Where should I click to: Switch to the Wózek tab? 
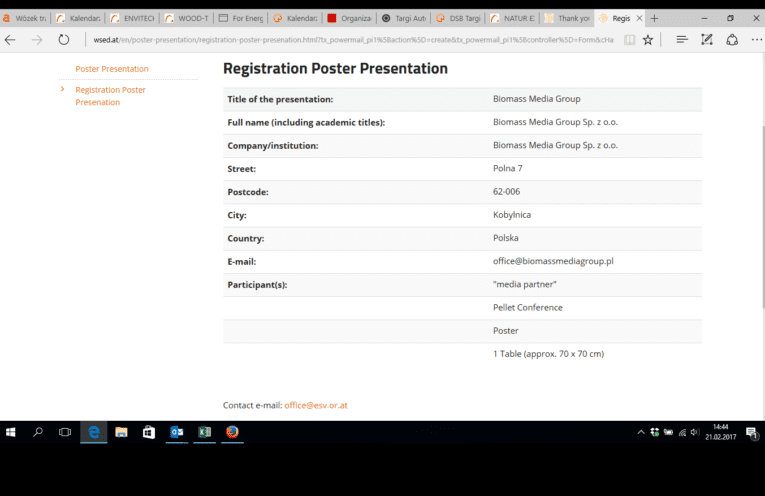click(25, 19)
